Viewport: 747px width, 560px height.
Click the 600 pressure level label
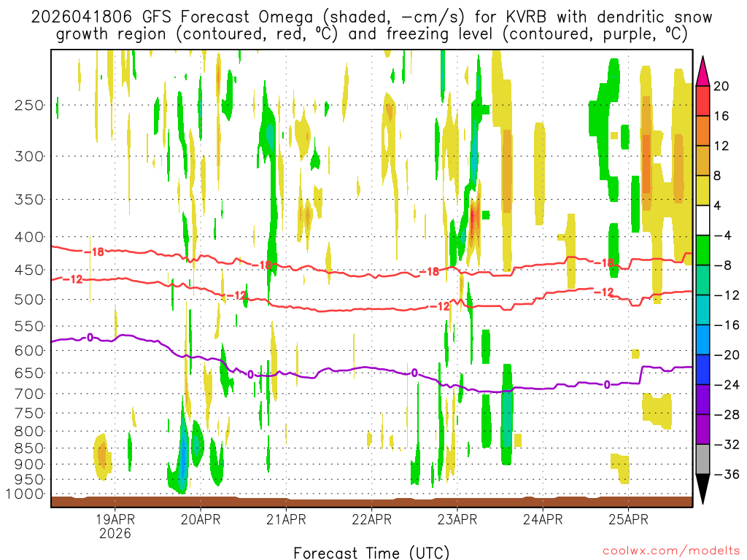click(29, 351)
